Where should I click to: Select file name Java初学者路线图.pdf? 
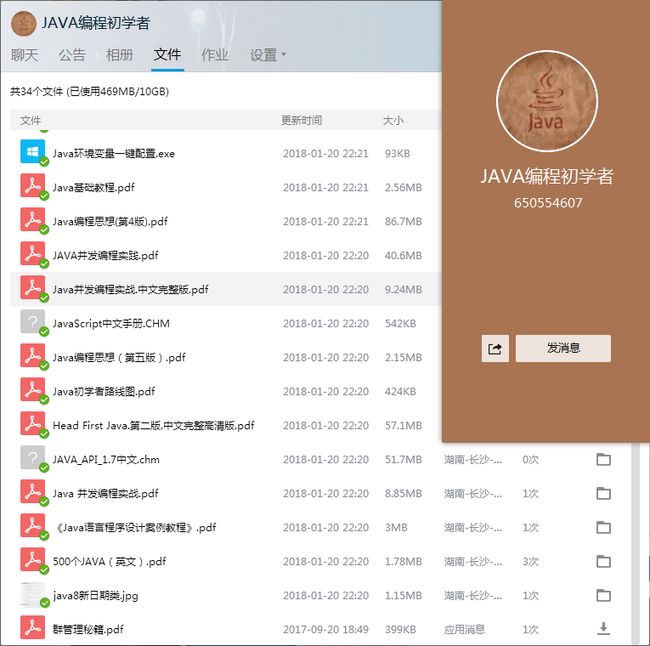click(x=104, y=391)
